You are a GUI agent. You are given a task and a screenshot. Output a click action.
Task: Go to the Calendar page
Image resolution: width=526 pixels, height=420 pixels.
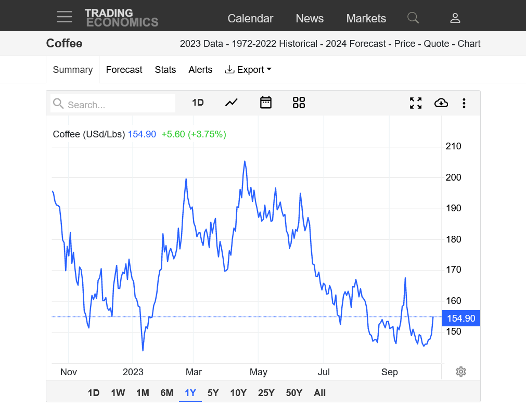[250, 18]
